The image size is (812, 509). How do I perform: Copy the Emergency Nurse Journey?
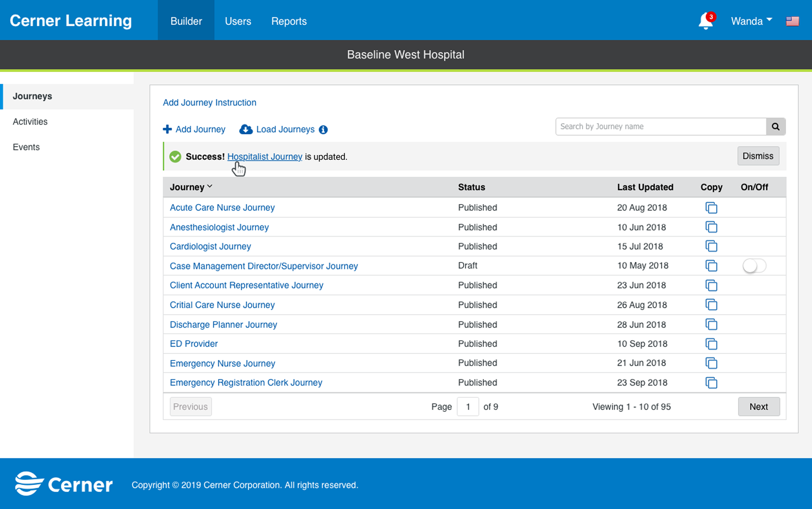click(x=711, y=363)
